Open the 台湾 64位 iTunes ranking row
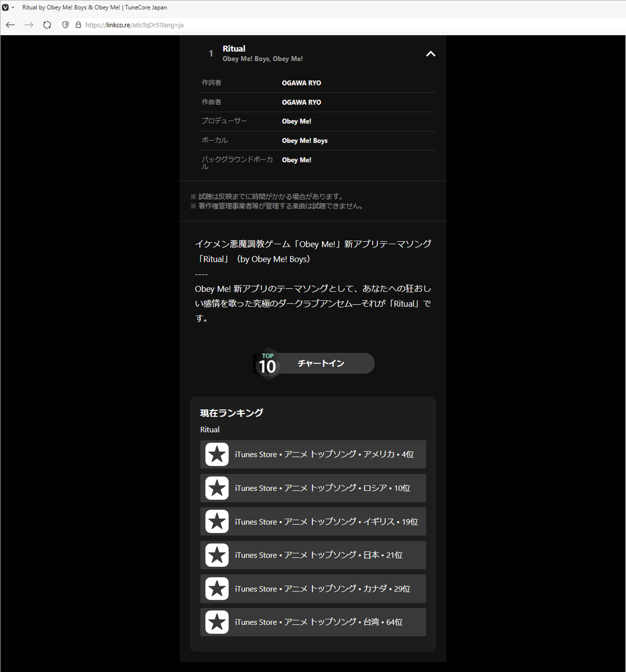This screenshot has width=626, height=672. click(313, 622)
